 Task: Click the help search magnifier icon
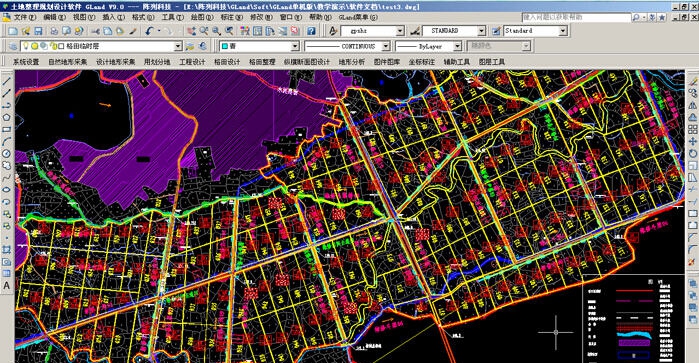pos(636,17)
